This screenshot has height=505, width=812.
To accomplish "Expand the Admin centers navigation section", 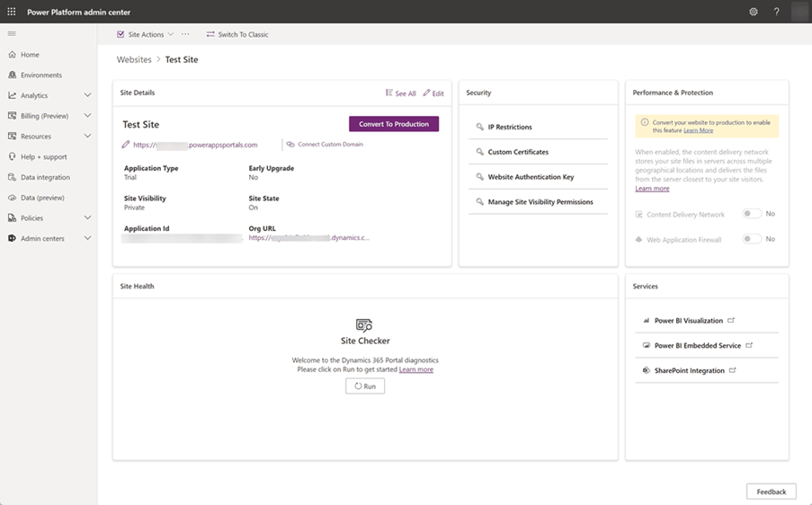I will pyautogui.click(x=87, y=238).
